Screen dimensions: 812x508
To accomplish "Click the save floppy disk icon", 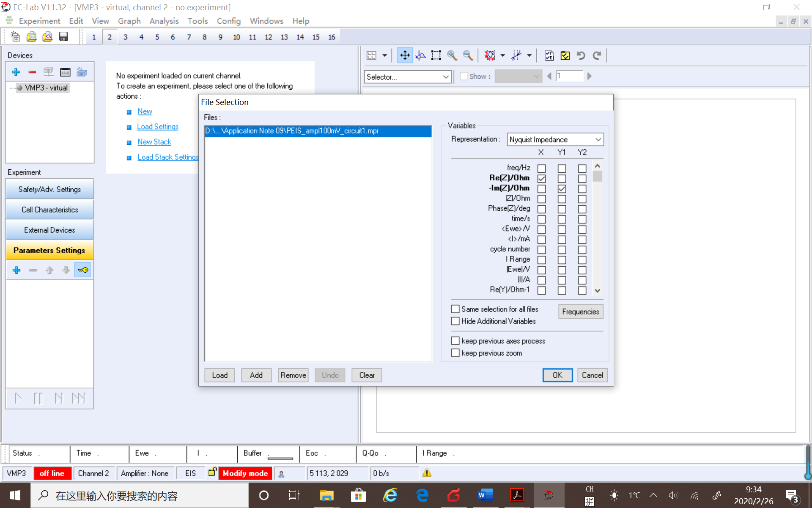I will point(63,37).
